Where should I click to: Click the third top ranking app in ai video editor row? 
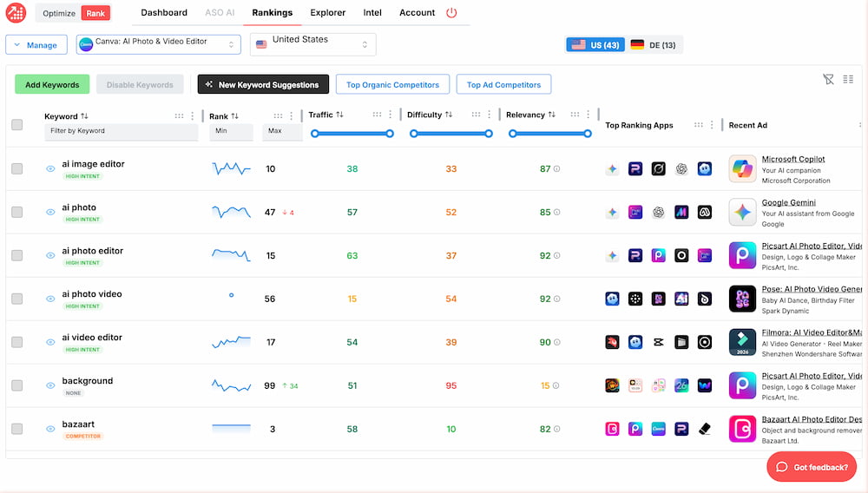(x=658, y=343)
